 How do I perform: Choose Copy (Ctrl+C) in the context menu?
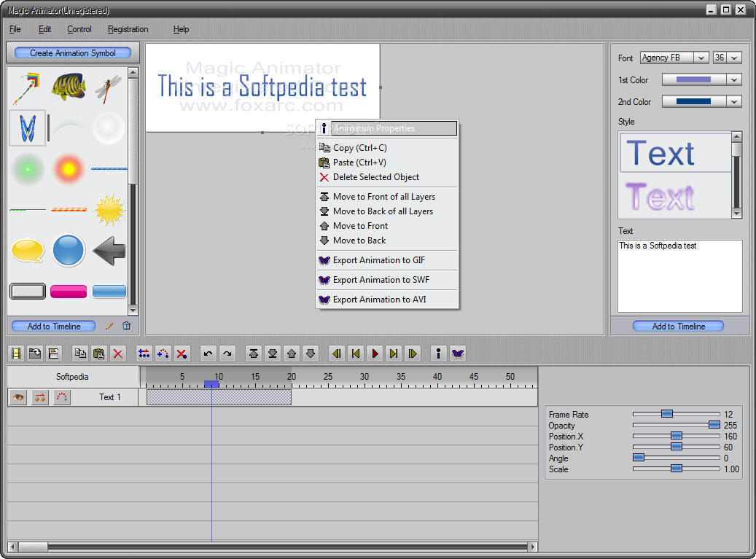pos(387,148)
